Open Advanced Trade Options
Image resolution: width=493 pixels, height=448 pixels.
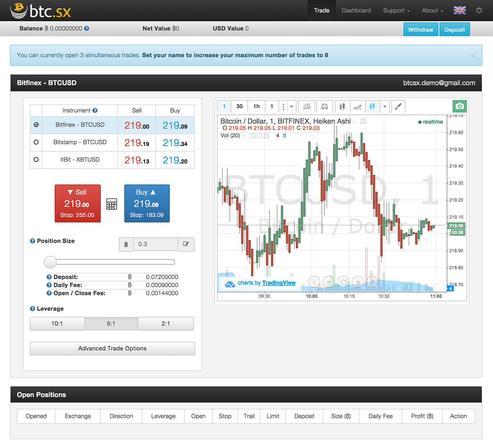coord(112,348)
